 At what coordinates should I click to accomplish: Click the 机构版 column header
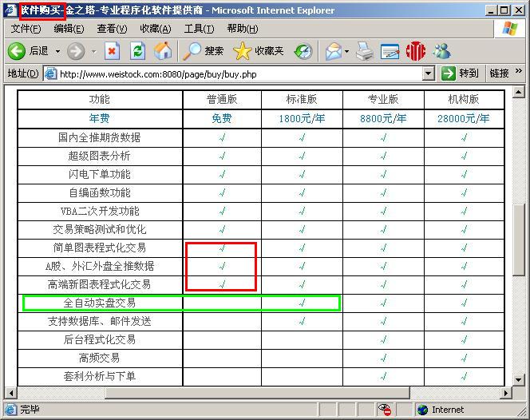pyautogui.click(x=464, y=100)
